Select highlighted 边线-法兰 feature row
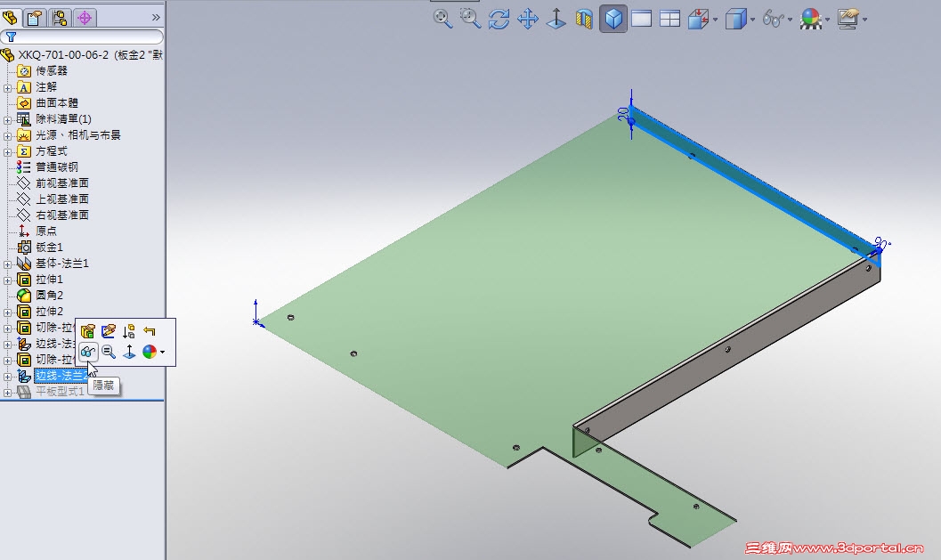The height and width of the screenshot is (560, 941). click(x=61, y=376)
